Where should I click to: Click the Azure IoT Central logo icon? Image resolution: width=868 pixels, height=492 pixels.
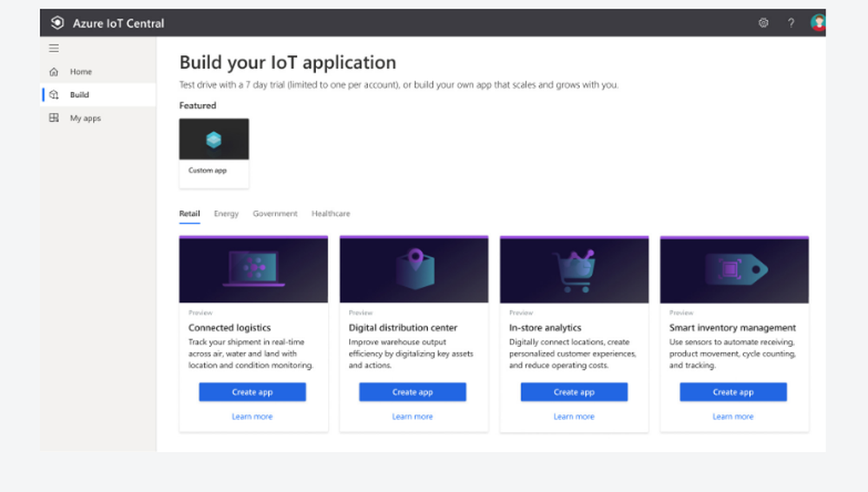coord(57,23)
